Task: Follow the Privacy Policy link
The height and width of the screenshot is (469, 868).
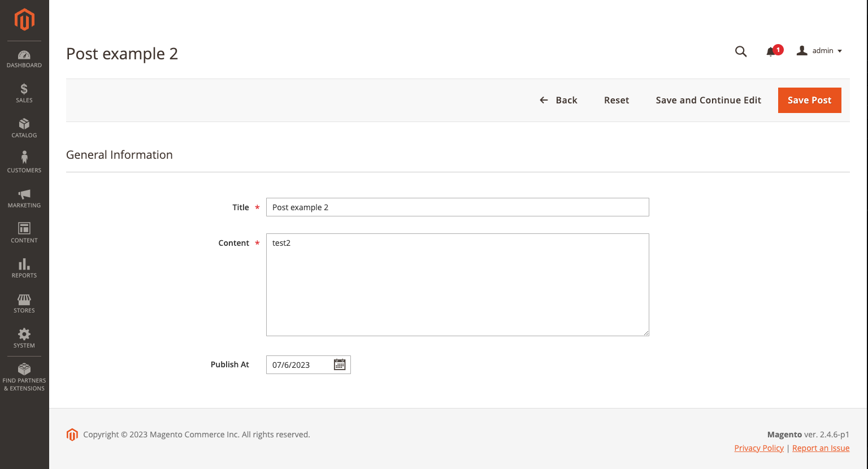Action: (x=758, y=448)
